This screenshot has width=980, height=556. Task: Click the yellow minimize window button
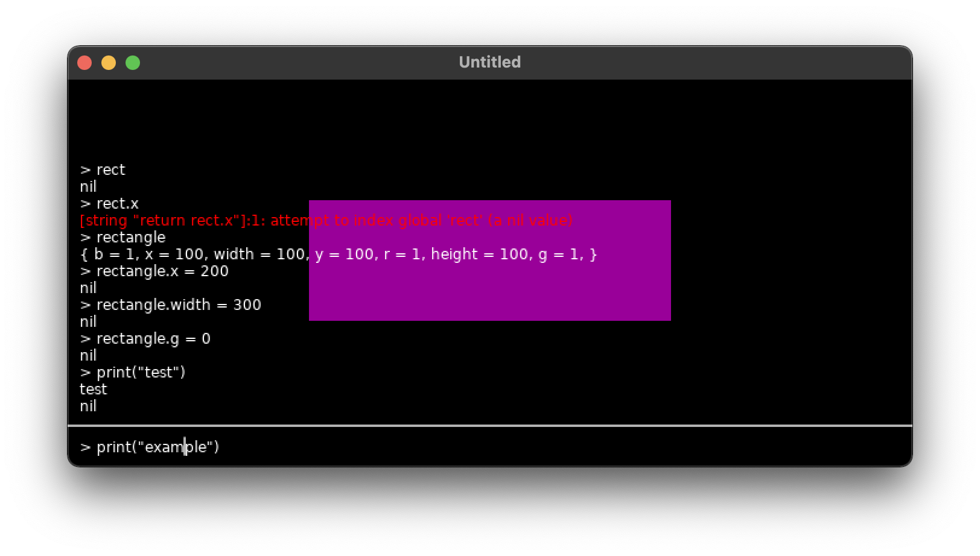[x=109, y=63]
